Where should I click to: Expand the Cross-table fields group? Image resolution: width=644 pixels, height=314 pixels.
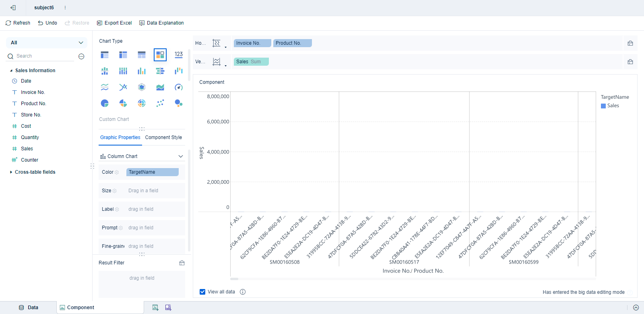pyautogui.click(x=11, y=172)
